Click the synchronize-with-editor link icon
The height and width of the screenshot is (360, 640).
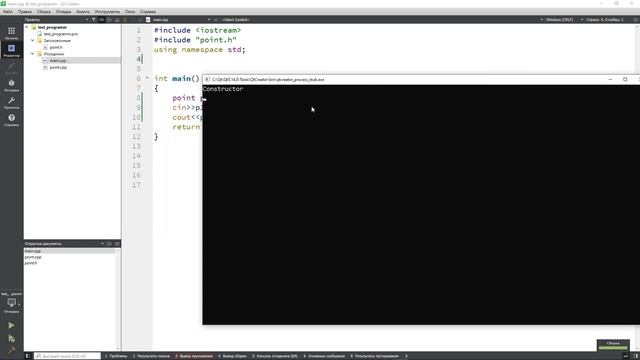(102, 20)
